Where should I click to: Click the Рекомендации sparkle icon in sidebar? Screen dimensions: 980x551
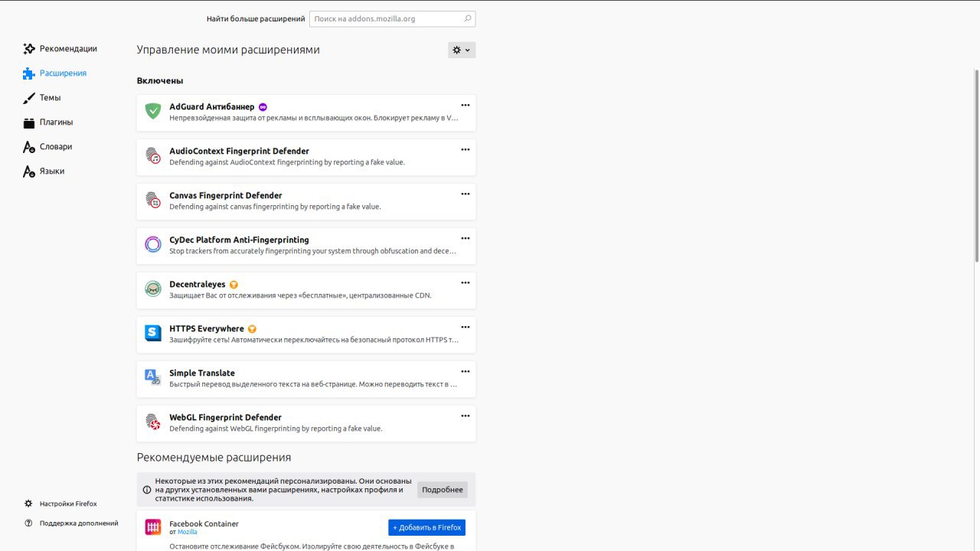click(29, 49)
